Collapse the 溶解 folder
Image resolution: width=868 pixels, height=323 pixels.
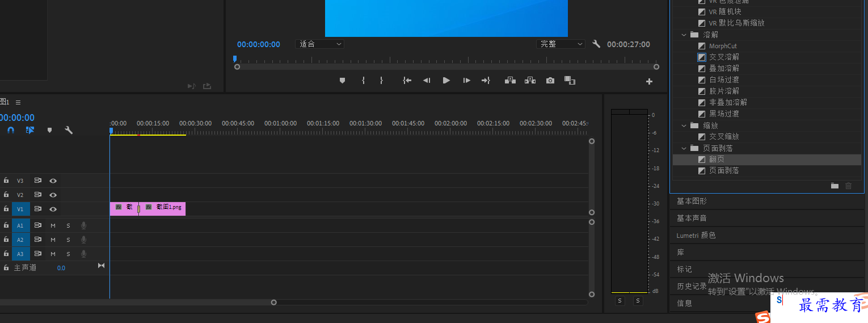point(684,35)
